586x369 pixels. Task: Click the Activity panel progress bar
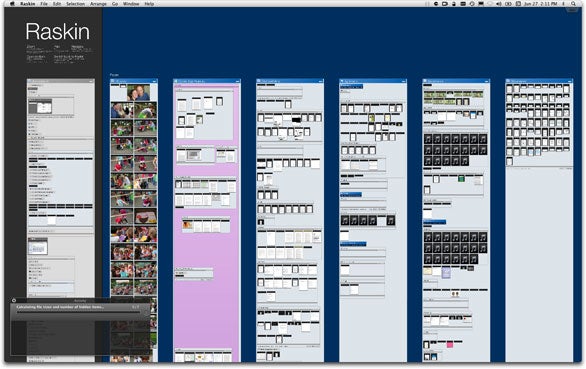click(x=78, y=312)
